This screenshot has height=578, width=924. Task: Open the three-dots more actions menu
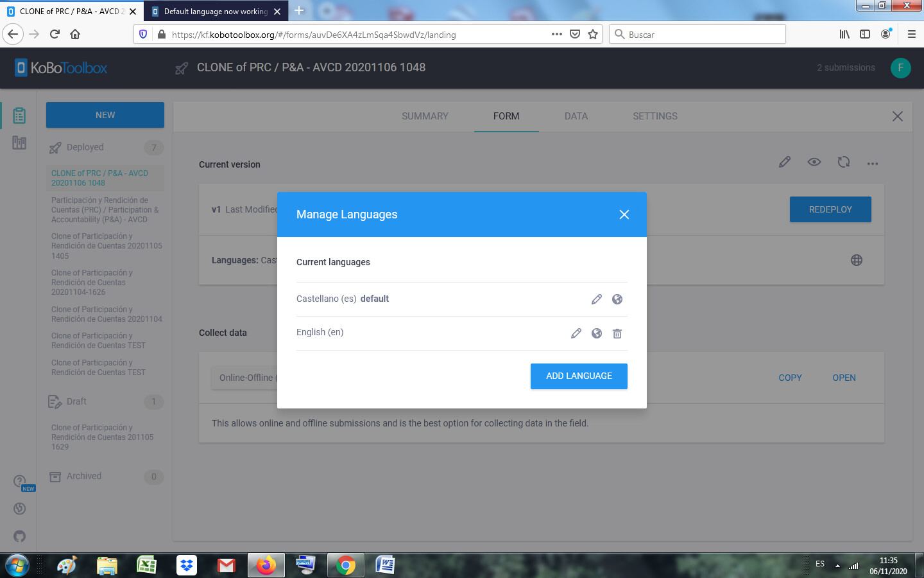pyautogui.click(x=872, y=164)
